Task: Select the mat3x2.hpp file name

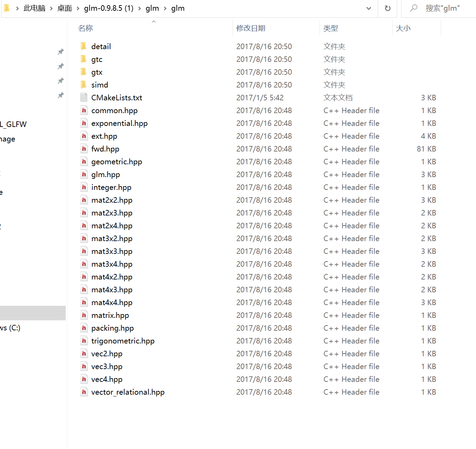Action: [x=112, y=238]
